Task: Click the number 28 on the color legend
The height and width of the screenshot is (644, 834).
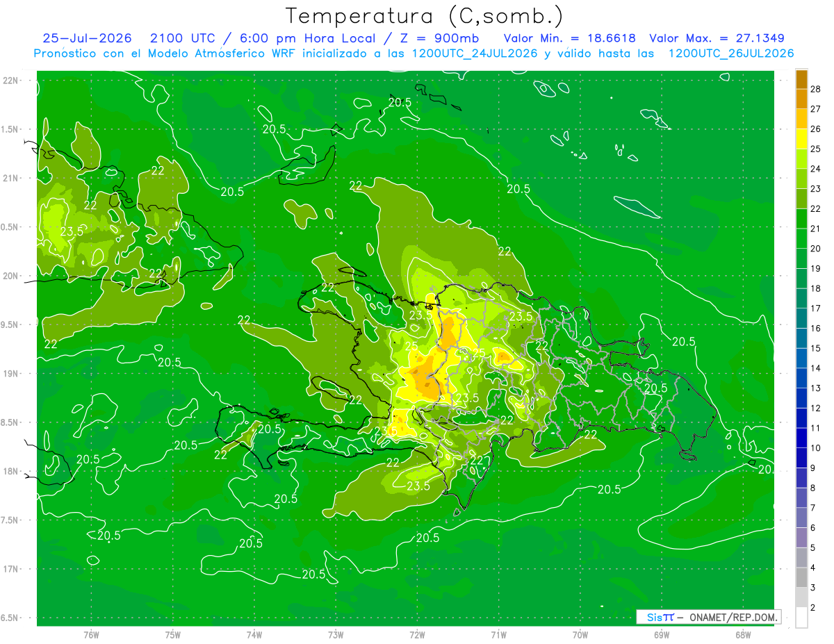Action: tap(816, 89)
